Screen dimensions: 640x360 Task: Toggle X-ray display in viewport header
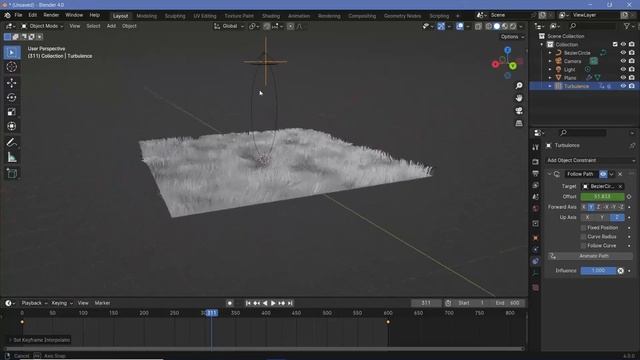[x=478, y=26]
